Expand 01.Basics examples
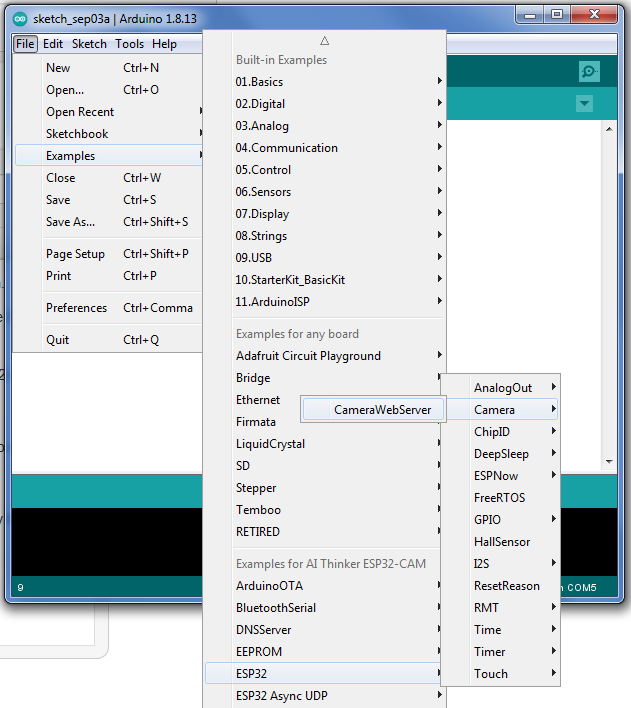 325,82
